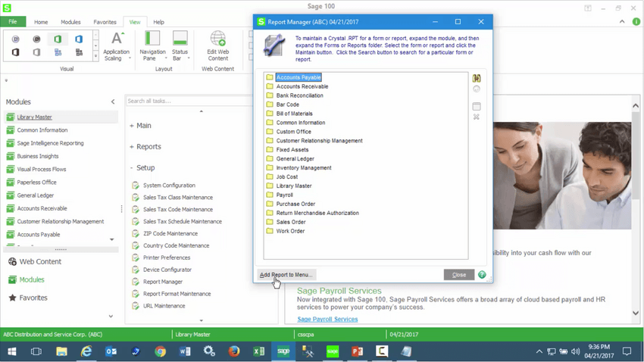The height and width of the screenshot is (362, 644).
Task: Open the Library Master module
Action: [35, 117]
